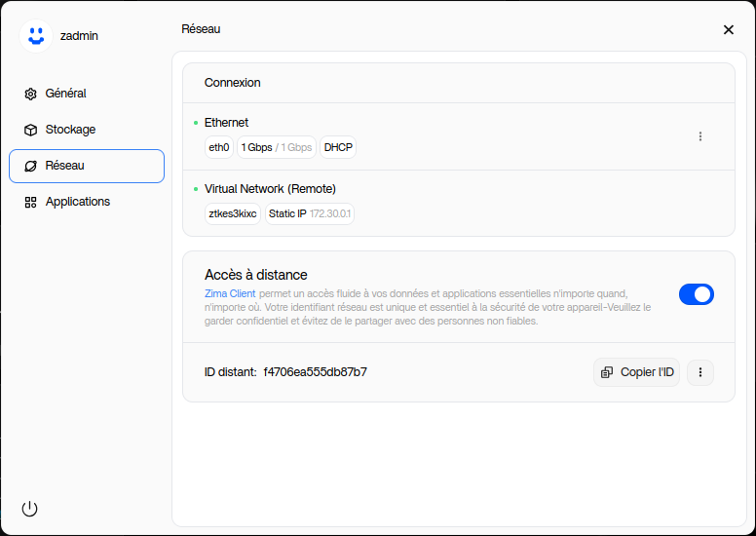
Task: Click the Applications grid icon
Action: [x=30, y=203]
